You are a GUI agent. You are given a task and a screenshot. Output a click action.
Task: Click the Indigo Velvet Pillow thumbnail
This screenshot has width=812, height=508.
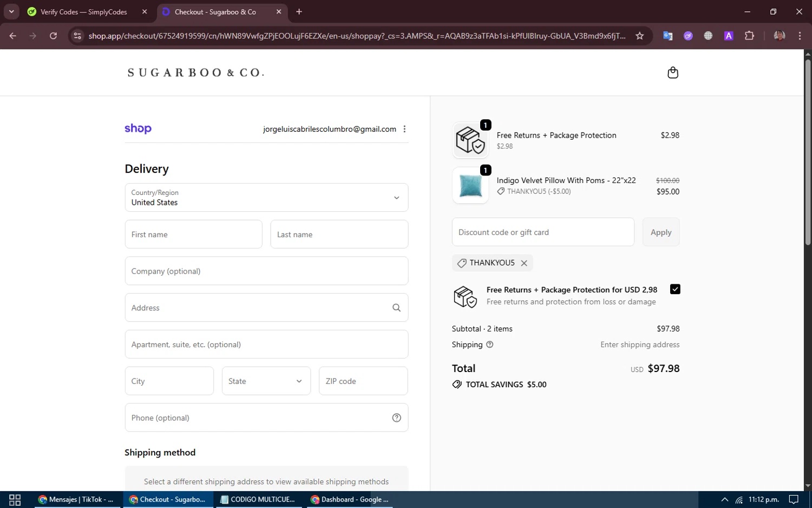470,186
